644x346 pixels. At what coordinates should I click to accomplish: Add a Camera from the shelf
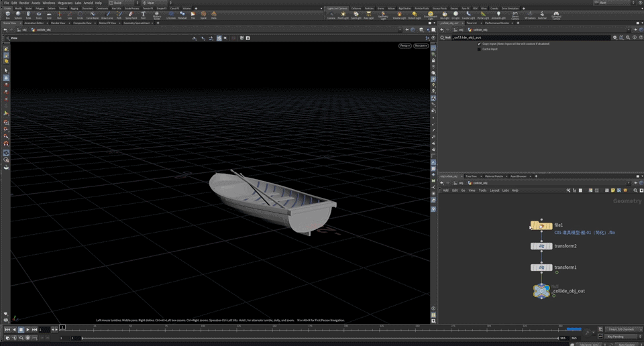point(331,15)
